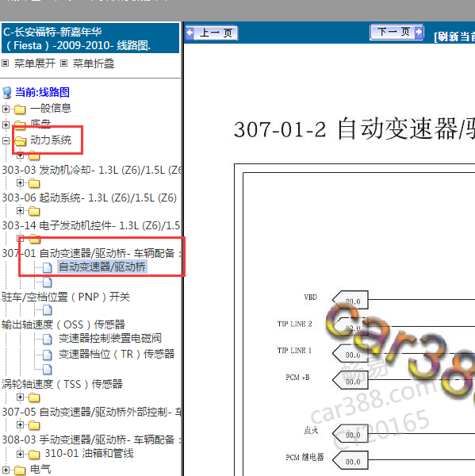475x476 pixels.
Task: Open 303-03 发动机冷却- 1.3L entry
Action: tap(92, 170)
